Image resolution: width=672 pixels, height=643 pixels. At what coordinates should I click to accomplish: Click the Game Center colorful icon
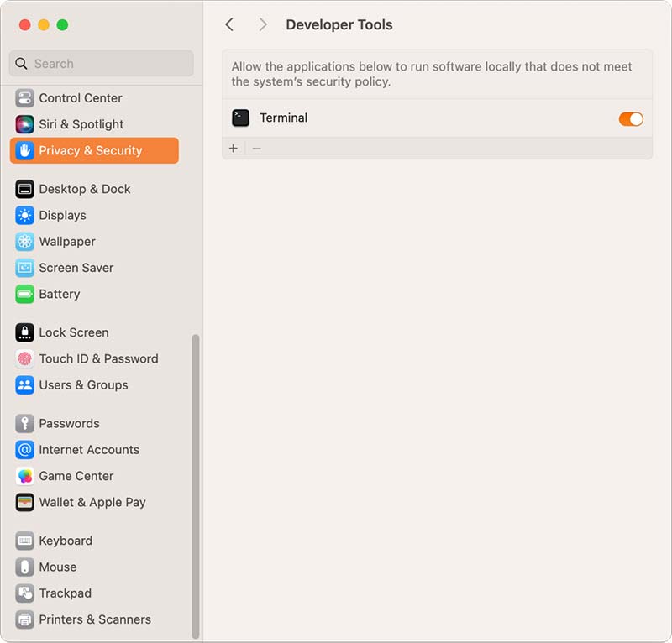24,476
